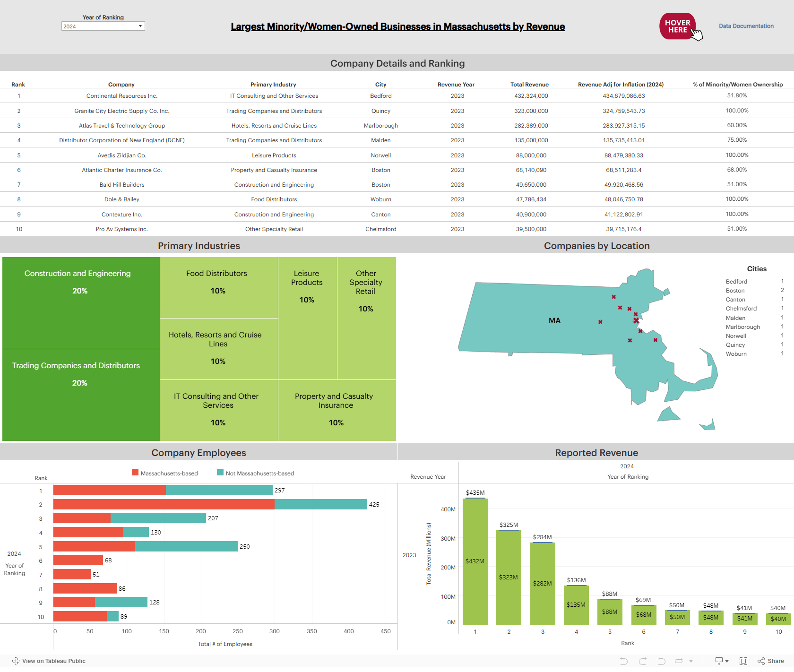Select the Construction and Engineering treemap tile
The image size is (794, 672).
point(81,303)
